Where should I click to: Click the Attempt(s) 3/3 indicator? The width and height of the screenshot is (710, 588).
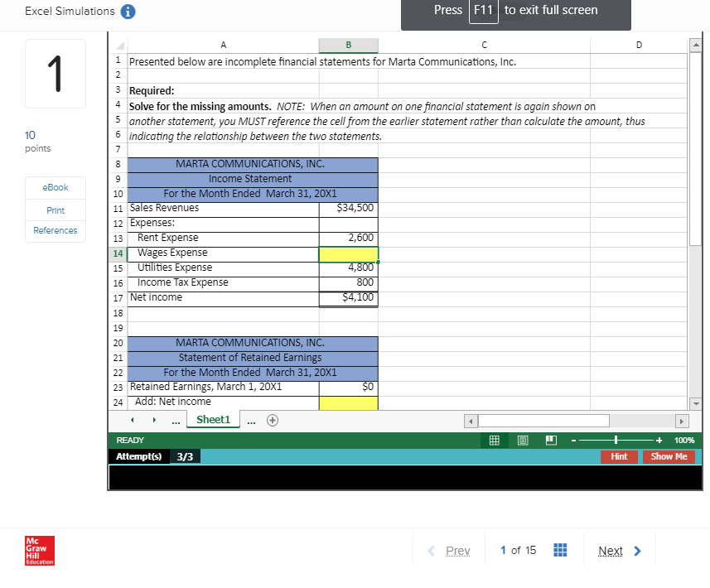coord(154,456)
